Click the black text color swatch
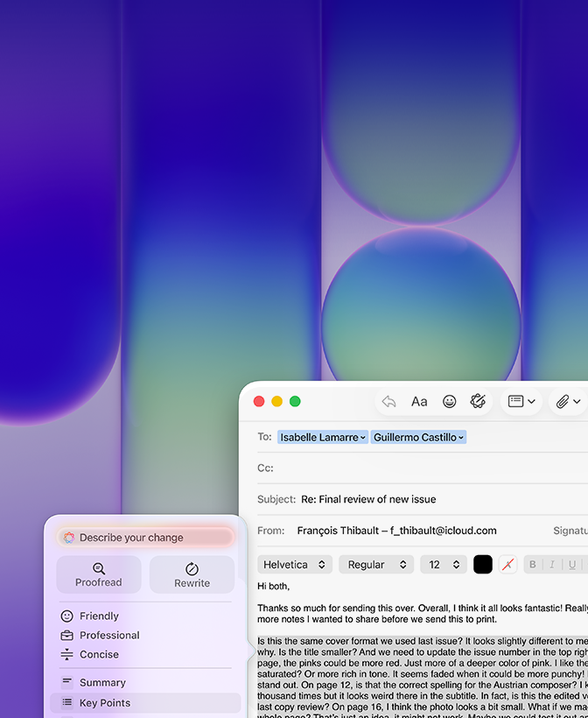The width and height of the screenshot is (588, 718). pyautogui.click(x=482, y=565)
